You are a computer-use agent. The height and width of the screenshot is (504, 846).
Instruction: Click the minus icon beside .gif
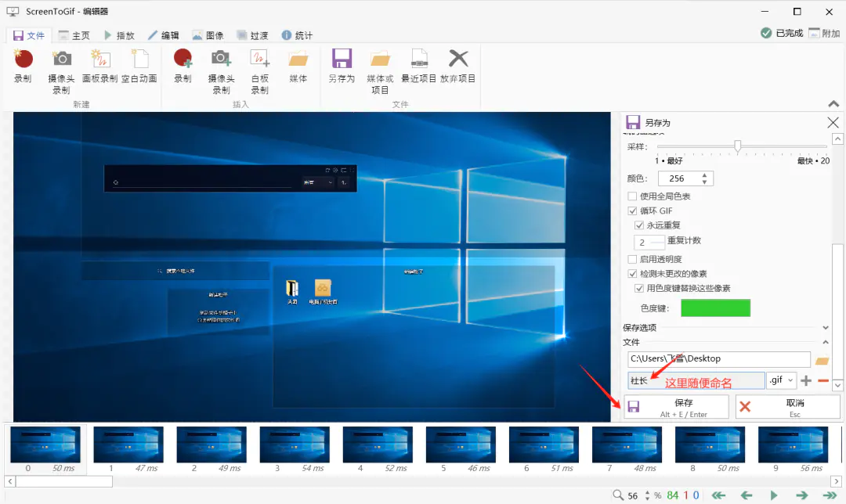tap(823, 380)
